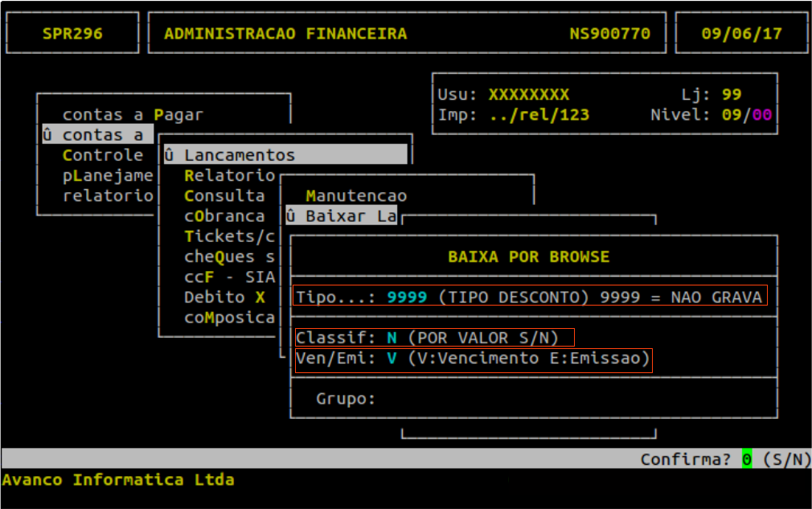Screen dimensions: 812x509
Task: Click the highlighted Baixar La entry
Action: (x=342, y=216)
